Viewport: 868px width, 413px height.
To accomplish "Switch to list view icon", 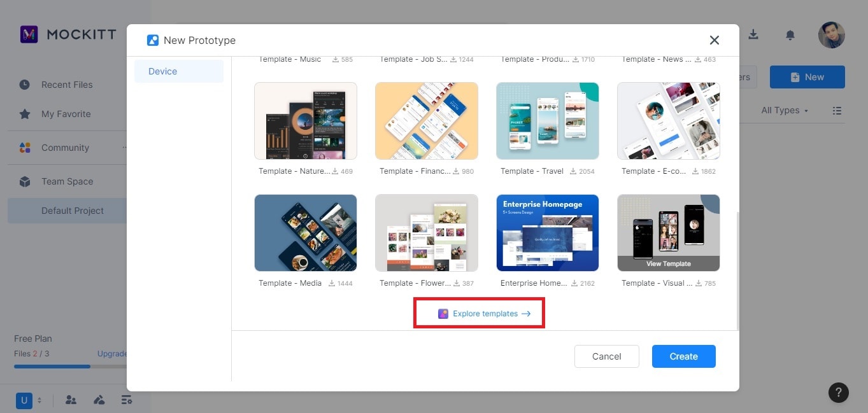I will pos(837,111).
